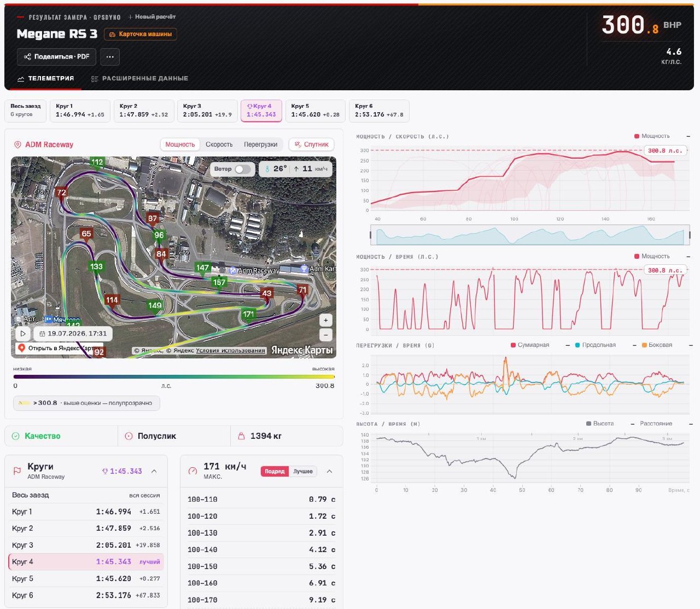Screen dimensions: 700x609
Task: Click the plus icon beside Новый расчёт
Action: [131, 17]
